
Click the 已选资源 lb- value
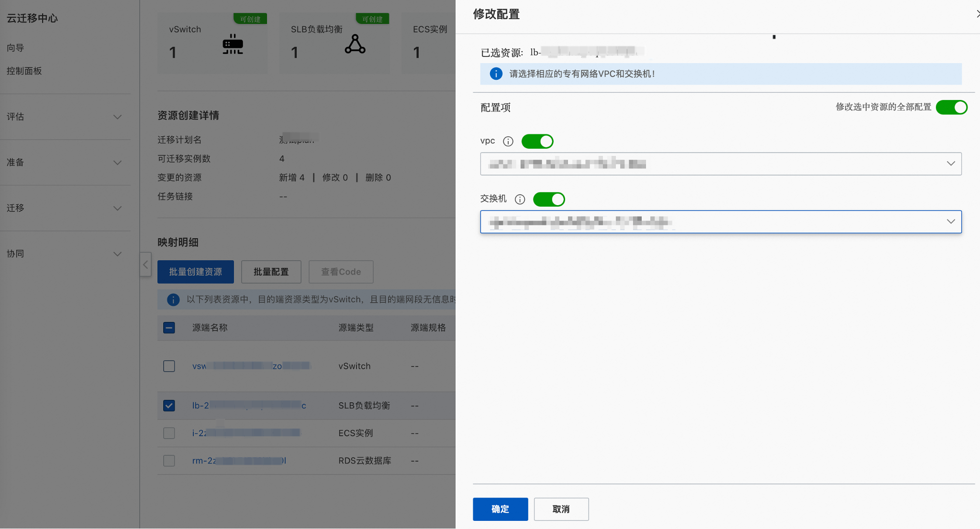pos(587,52)
